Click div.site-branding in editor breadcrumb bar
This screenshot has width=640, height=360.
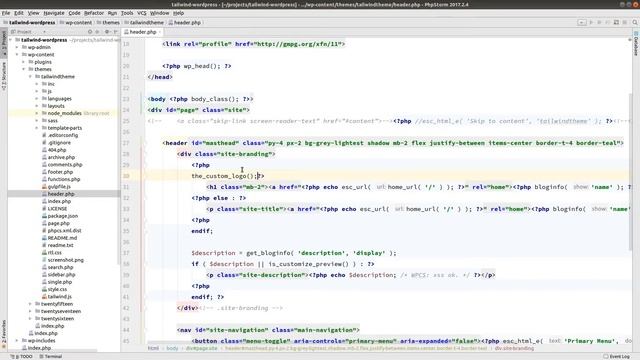pyautogui.click(x=514, y=349)
